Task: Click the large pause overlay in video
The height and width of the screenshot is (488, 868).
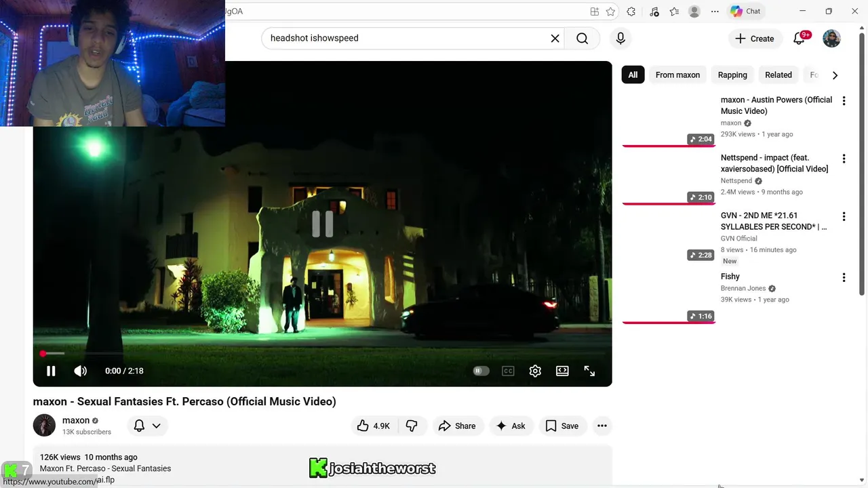Action: click(323, 224)
